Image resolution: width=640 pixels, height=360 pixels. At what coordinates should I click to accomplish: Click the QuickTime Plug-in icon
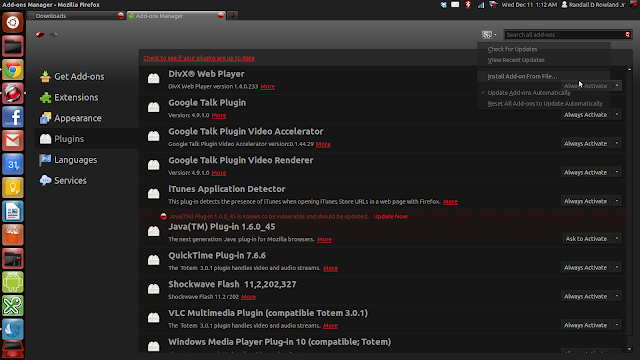tap(153, 260)
